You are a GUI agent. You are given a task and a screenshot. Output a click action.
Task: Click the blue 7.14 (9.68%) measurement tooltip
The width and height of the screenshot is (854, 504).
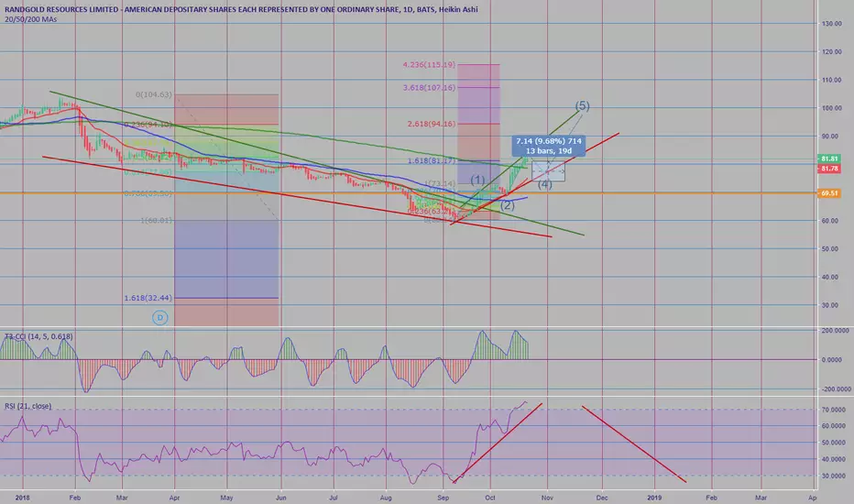point(549,146)
